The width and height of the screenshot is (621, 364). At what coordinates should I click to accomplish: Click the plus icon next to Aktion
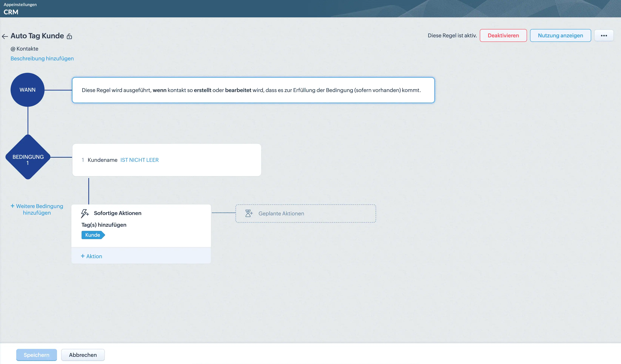pyautogui.click(x=83, y=256)
